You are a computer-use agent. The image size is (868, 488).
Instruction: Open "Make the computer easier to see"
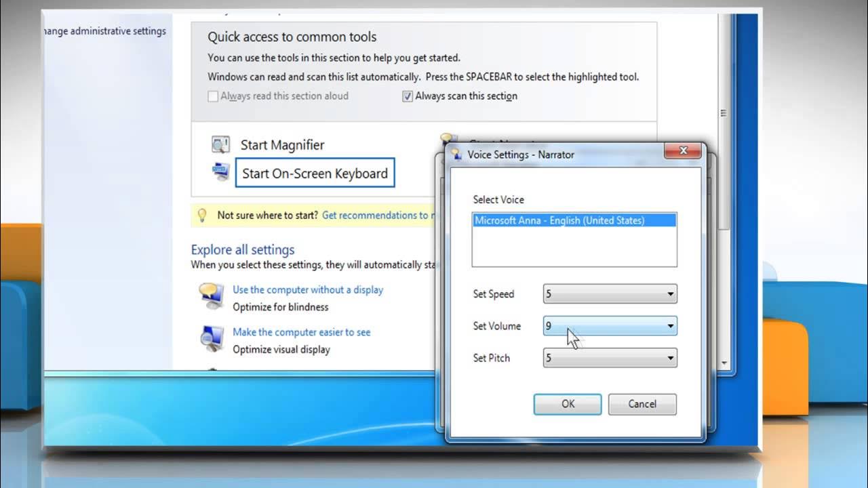pyautogui.click(x=301, y=332)
